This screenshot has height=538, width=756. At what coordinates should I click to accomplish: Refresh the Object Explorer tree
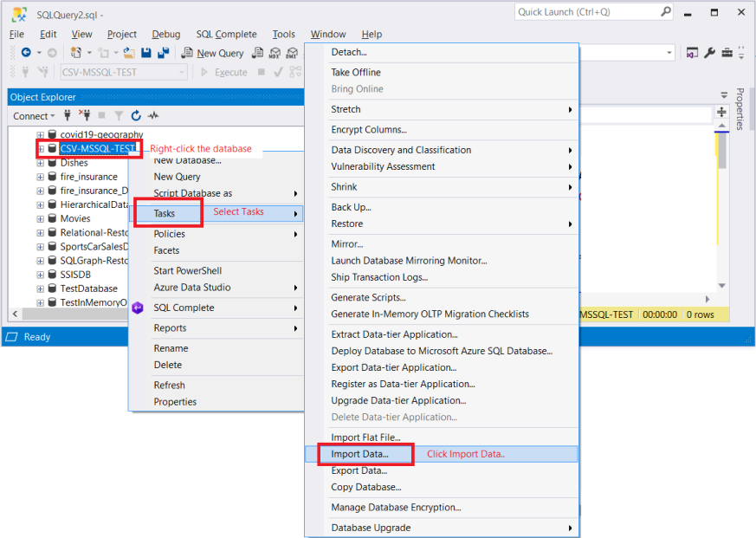point(136,116)
